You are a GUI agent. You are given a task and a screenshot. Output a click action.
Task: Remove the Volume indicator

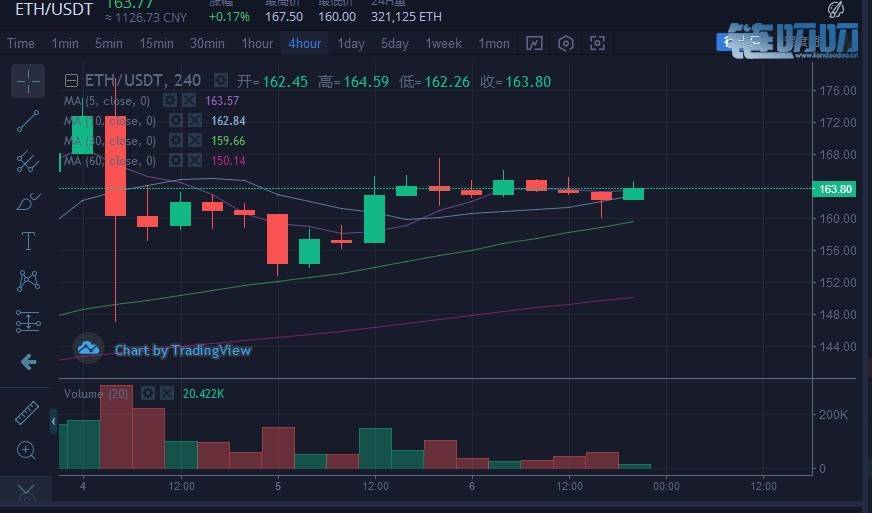[166, 393]
